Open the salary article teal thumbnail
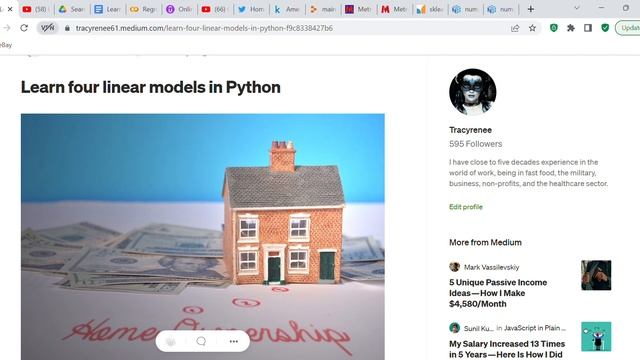This screenshot has height=360, width=640. tap(596, 337)
